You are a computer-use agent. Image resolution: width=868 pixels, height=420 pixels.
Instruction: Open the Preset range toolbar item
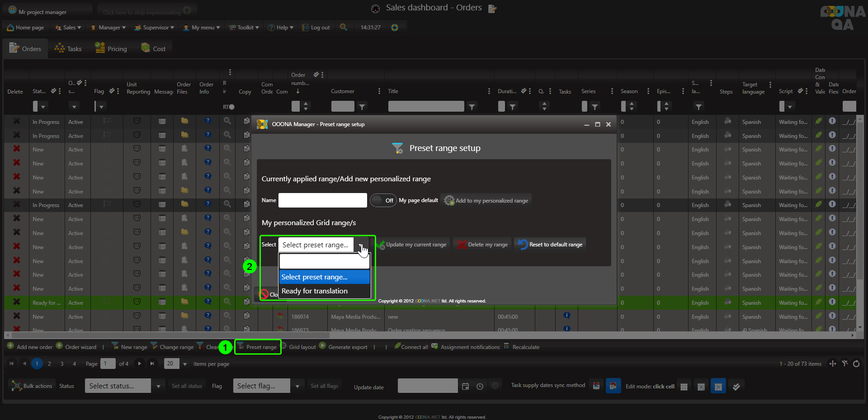(x=258, y=347)
